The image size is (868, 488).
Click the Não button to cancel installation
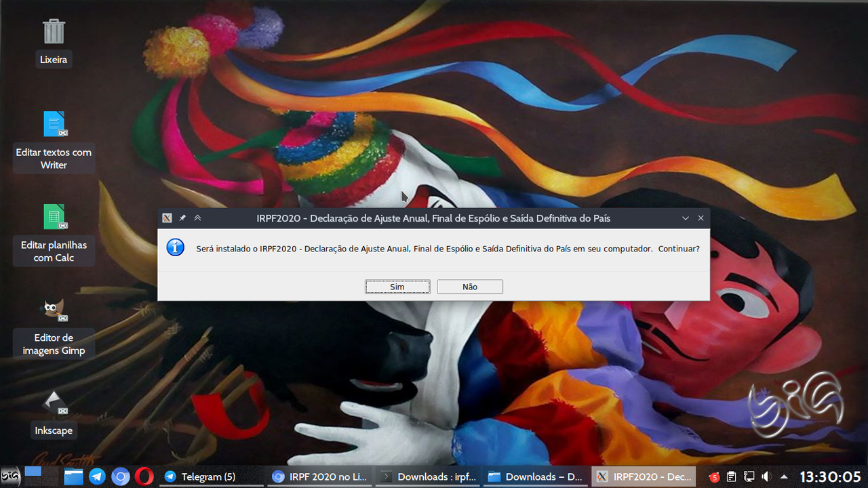coord(470,287)
